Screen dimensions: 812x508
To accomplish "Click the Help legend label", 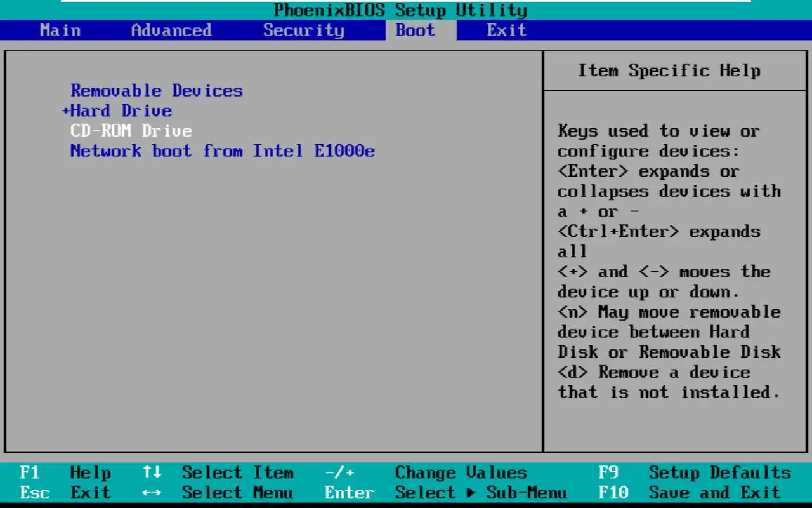I will pos(90,472).
